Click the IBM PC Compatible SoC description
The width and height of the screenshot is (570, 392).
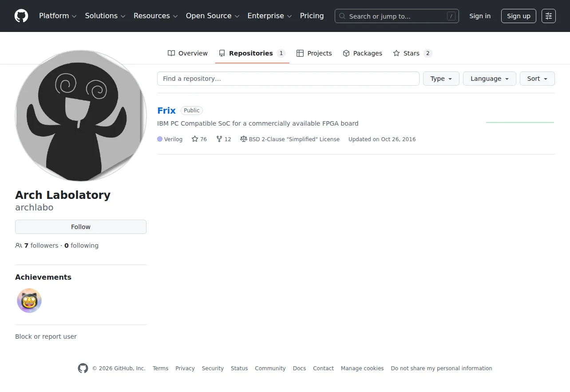[x=257, y=123]
